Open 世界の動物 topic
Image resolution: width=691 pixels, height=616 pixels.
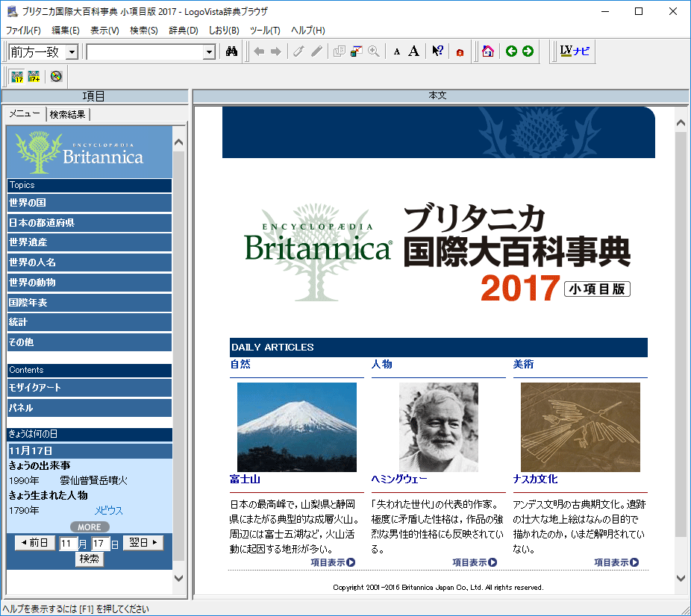click(90, 282)
